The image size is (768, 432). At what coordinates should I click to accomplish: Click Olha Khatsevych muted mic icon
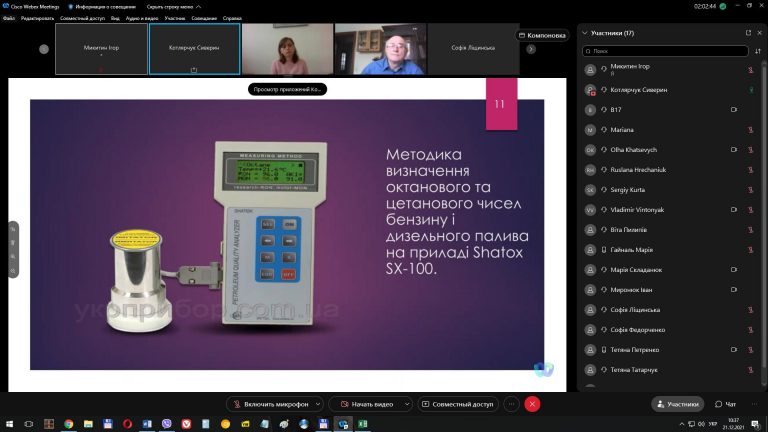[750, 150]
